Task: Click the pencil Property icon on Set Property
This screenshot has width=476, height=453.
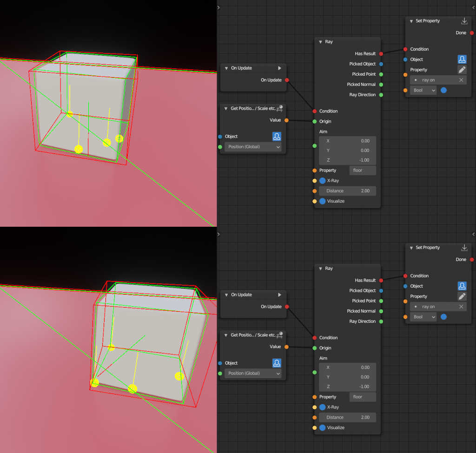Action: tap(462, 69)
